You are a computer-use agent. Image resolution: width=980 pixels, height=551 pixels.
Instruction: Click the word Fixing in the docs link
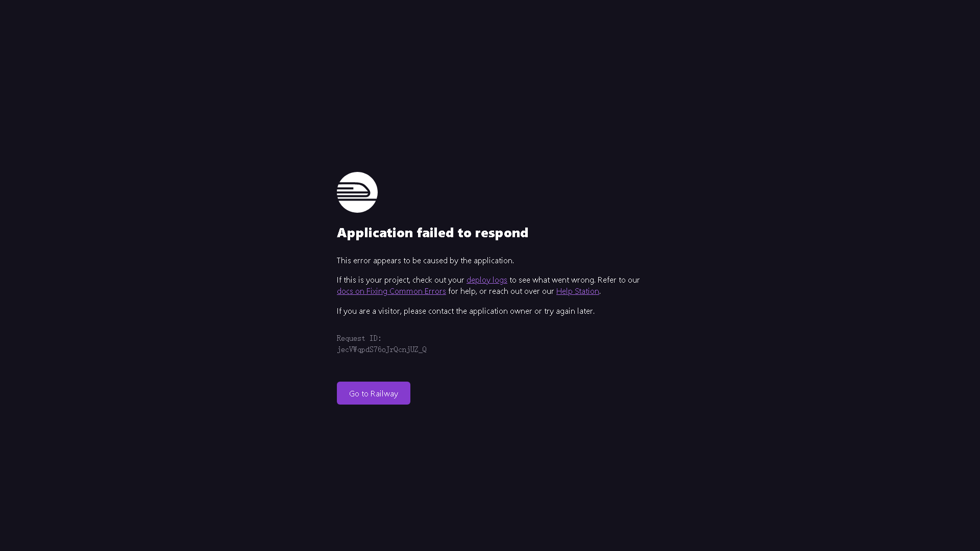(377, 291)
